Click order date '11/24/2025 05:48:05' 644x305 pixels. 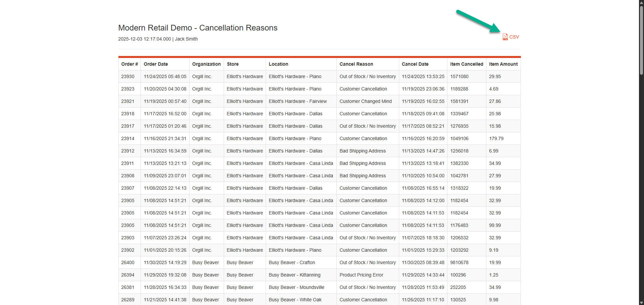(x=165, y=76)
